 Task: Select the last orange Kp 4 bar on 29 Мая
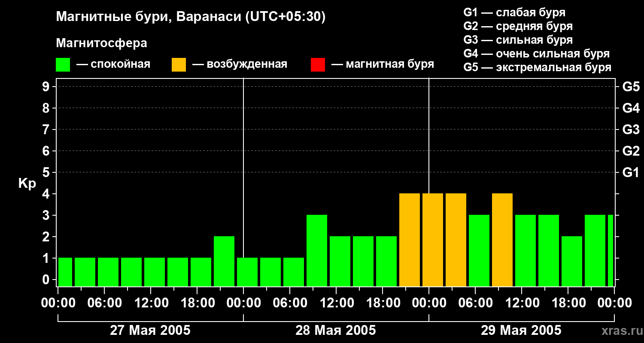point(502,240)
